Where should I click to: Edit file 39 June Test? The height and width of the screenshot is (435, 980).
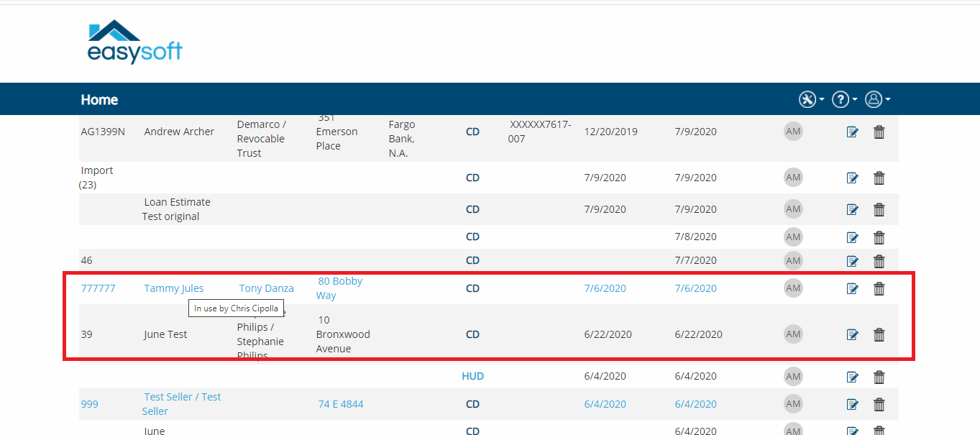click(853, 335)
